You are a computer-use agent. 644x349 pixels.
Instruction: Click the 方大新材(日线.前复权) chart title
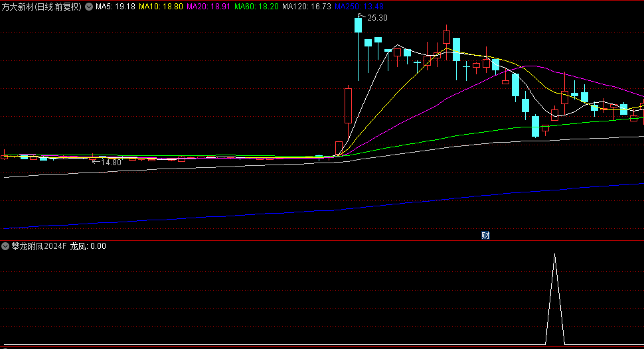click(41, 7)
